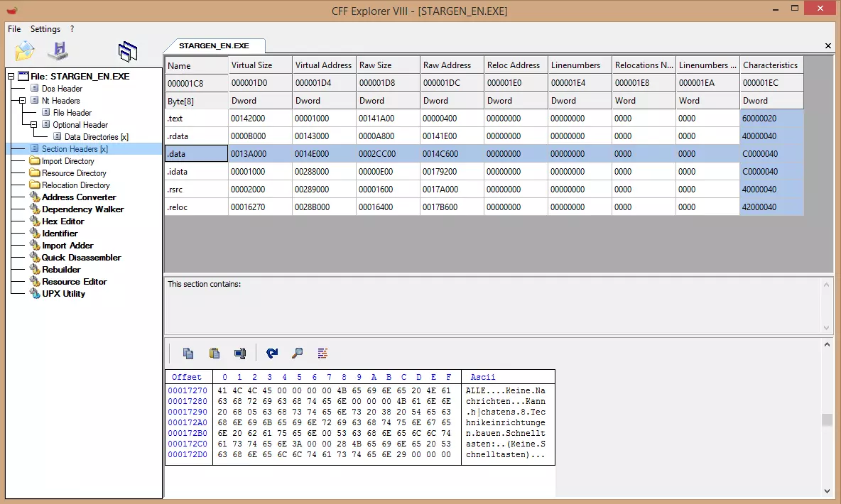Viewport: 841px width, 504px height.
Task: Collapse the Optional Header tree node
Action: coord(33,124)
